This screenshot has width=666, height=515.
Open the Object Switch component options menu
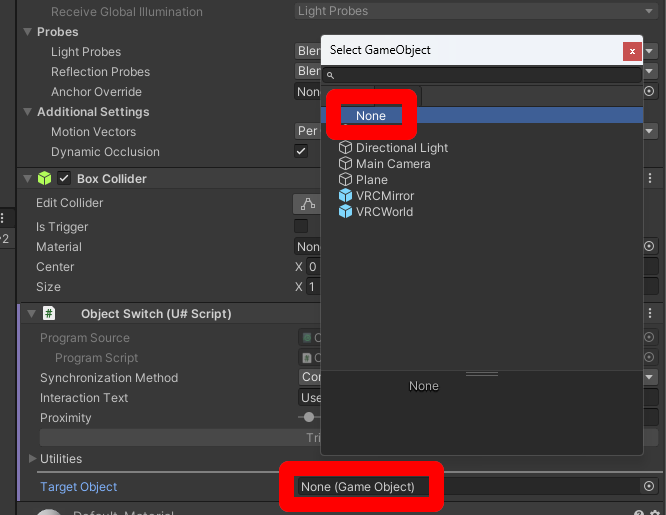coord(650,314)
